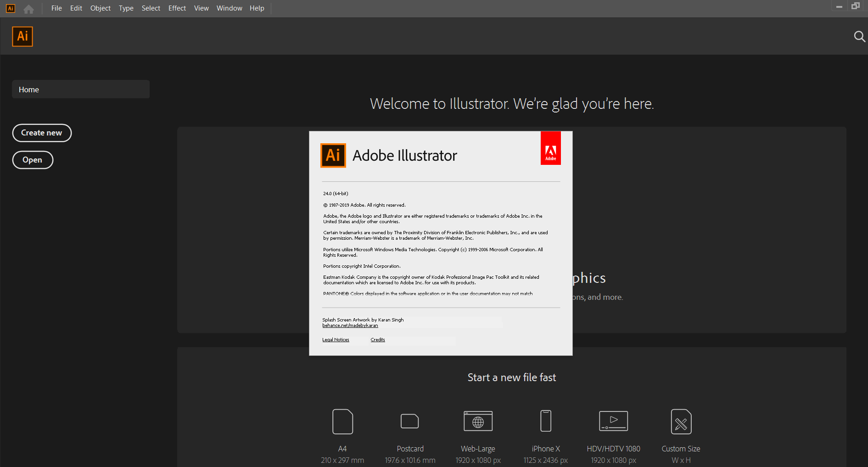Image resolution: width=868 pixels, height=467 pixels.
Task: Click the Custom Size label text
Action: (681, 449)
